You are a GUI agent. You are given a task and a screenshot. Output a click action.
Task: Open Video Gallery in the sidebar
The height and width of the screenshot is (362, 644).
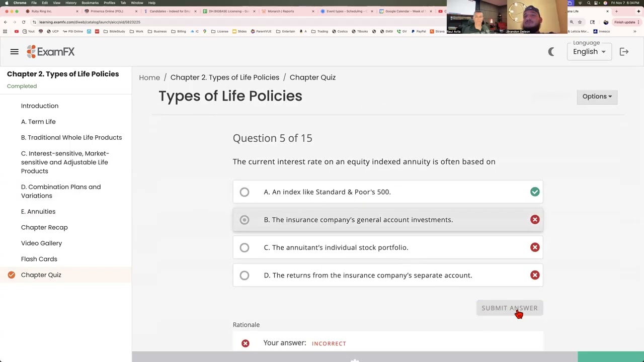[x=41, y=243]
